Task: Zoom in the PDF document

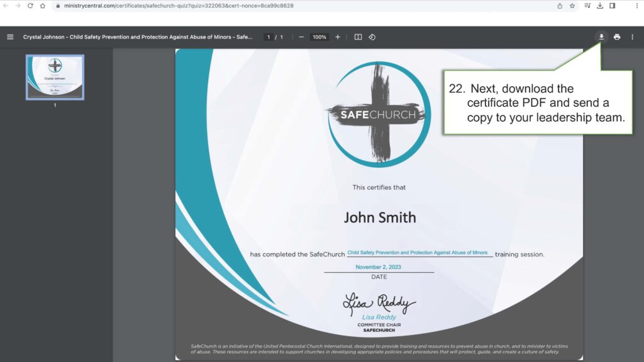Action: 338,37
